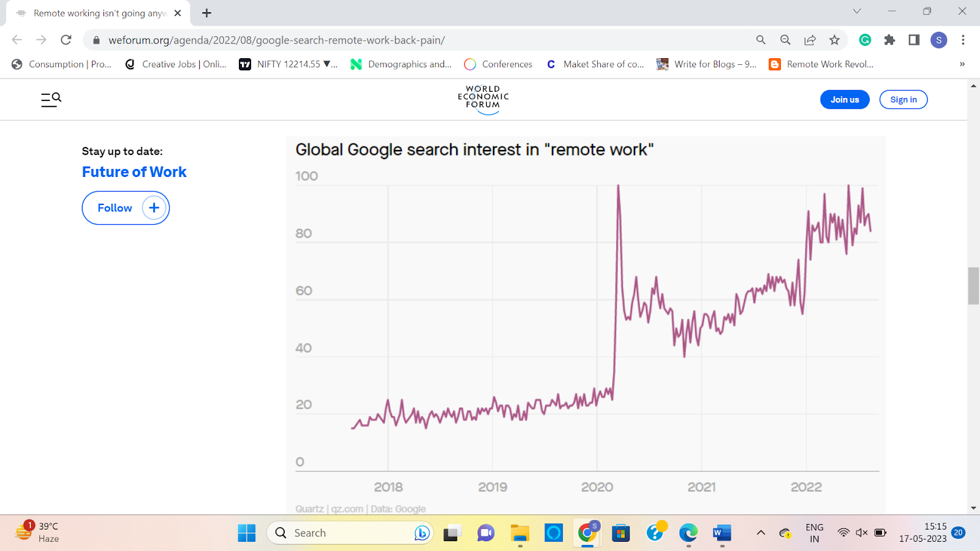Screen dimensions: 980x551
Task: Click the OneDrive sync tray icon
Action: click(x=785, y=533)
